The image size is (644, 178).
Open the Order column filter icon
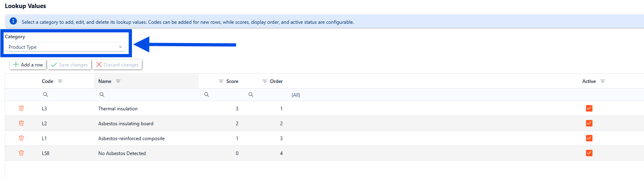point(265,81)
